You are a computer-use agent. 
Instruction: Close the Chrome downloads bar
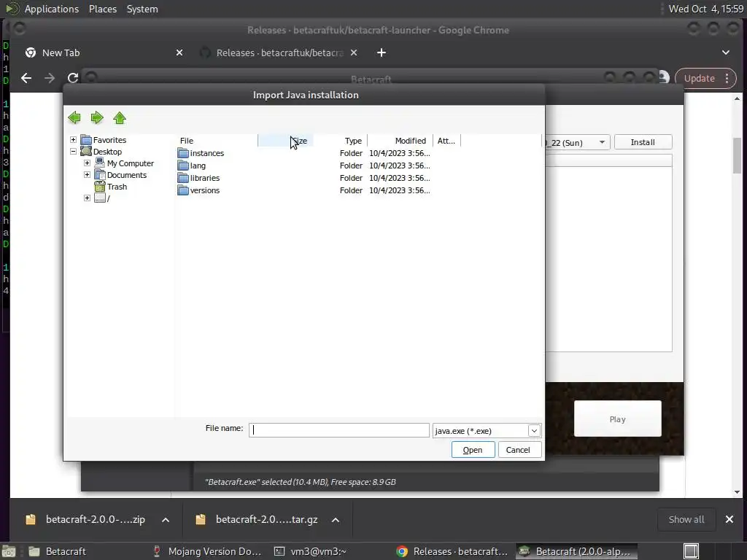(x=729, y=519)
